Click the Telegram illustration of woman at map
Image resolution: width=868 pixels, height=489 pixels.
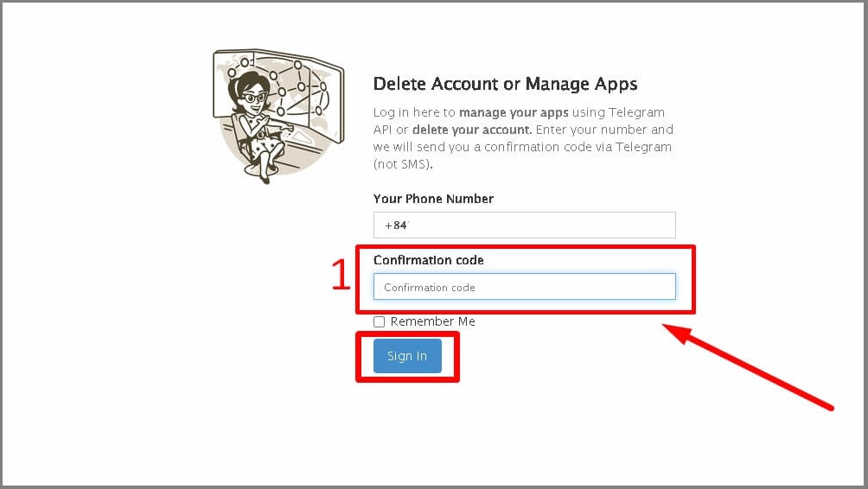[278, 116]
